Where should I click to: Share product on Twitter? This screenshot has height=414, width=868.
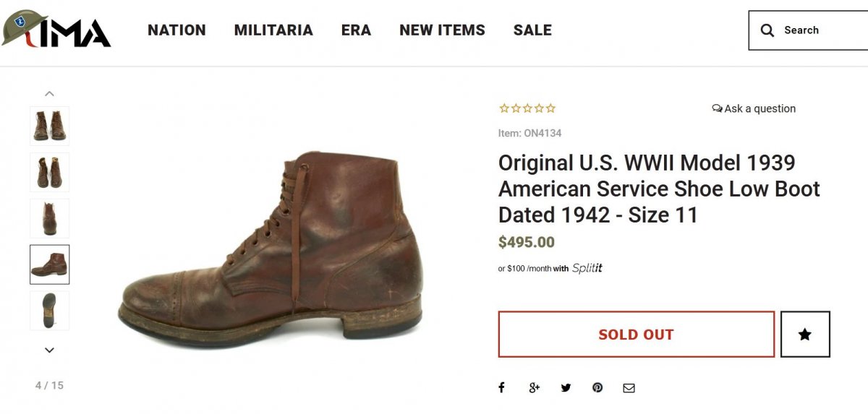point(566,388)
